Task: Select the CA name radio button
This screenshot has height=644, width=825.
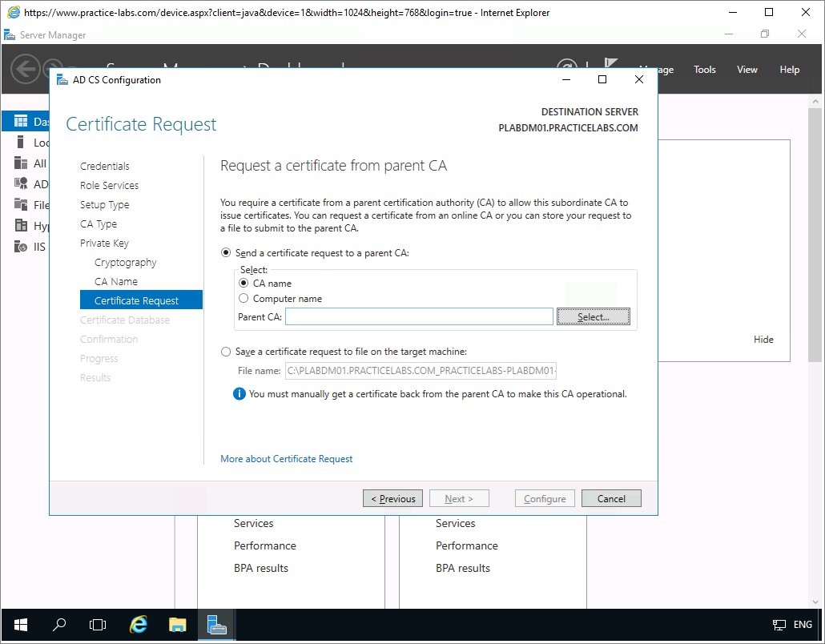Action: (x=243, y=283)
